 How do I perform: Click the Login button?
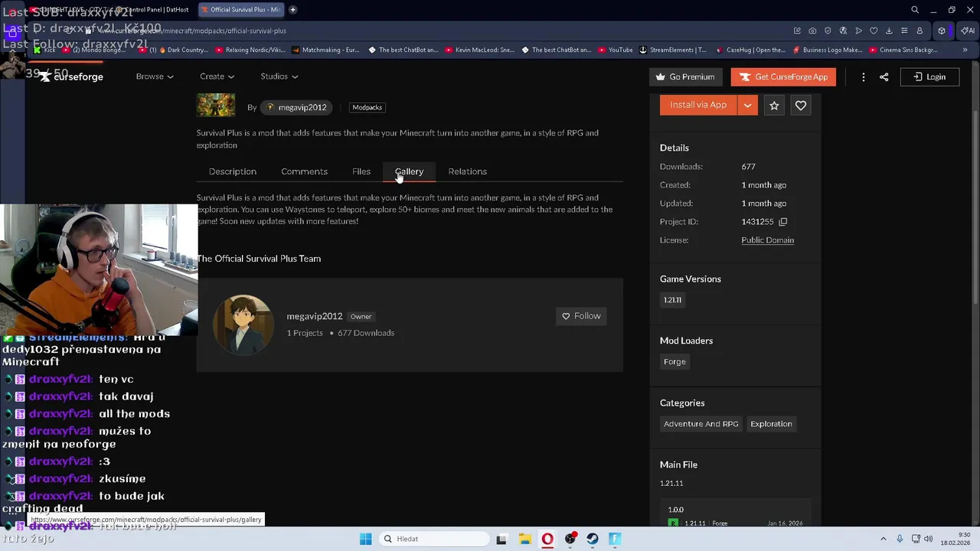pos(929,77)
